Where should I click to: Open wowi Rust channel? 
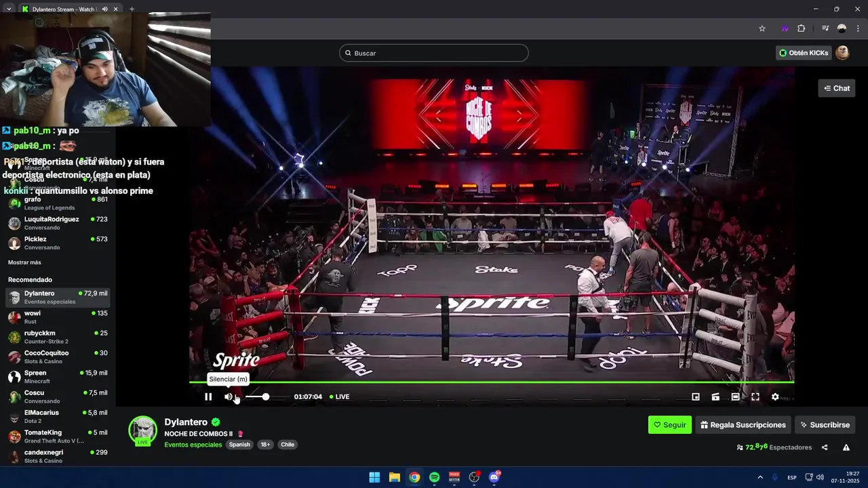tap(58, 317)
